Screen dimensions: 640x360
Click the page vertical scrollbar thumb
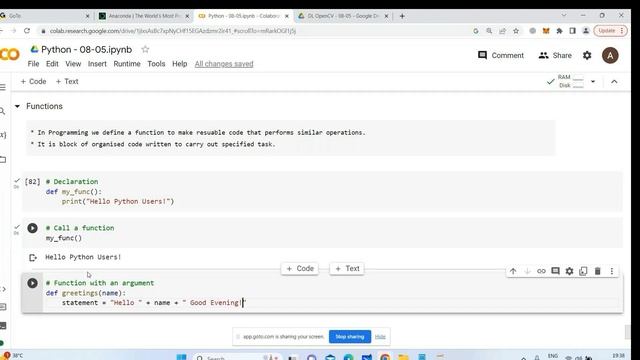tap(628, 332)
